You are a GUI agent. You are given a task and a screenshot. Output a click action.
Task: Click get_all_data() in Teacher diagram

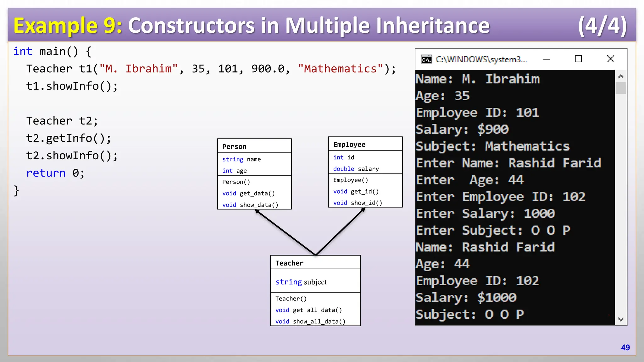coord(317,310)
